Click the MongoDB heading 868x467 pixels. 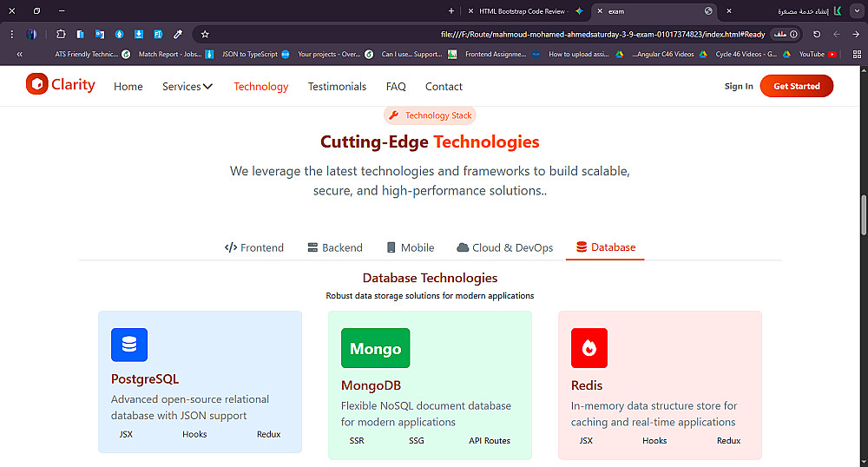(371, 385)
